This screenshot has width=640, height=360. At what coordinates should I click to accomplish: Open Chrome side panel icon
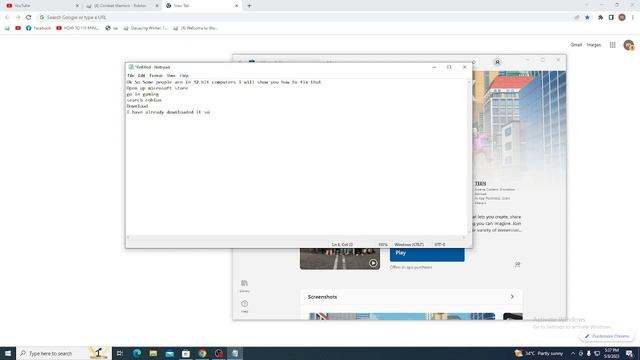click(611, 17)
